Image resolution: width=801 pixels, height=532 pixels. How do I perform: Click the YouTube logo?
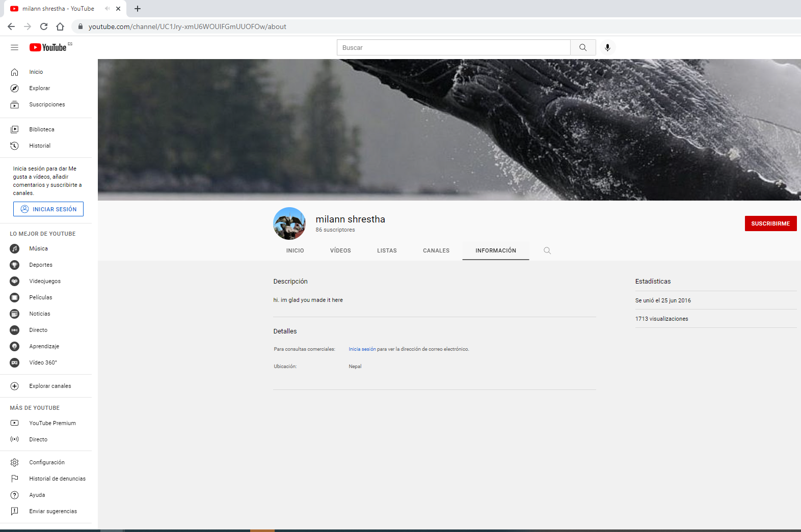tap(48, 47)
